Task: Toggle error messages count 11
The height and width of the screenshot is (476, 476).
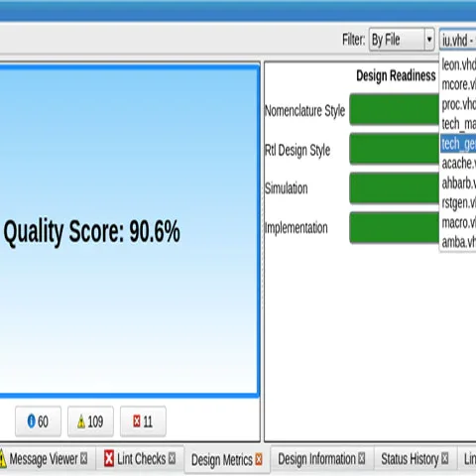Action: coord(143,421)
